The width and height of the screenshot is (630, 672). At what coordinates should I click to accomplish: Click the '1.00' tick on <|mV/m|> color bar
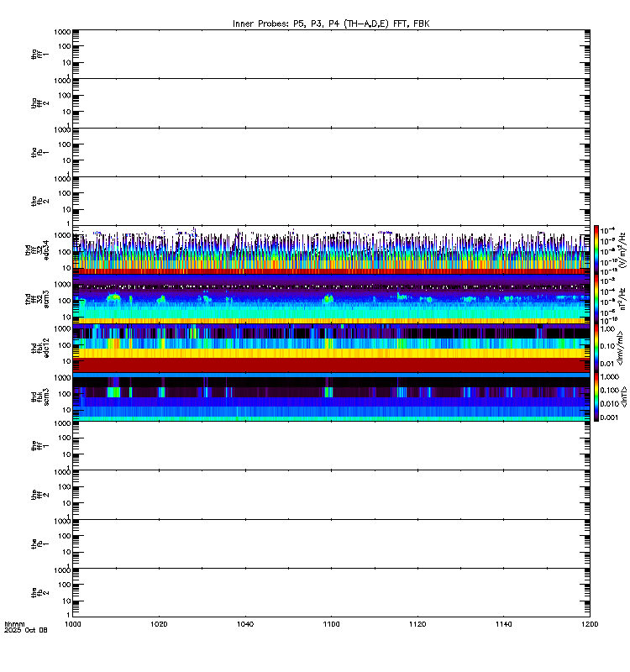[607, 328]
